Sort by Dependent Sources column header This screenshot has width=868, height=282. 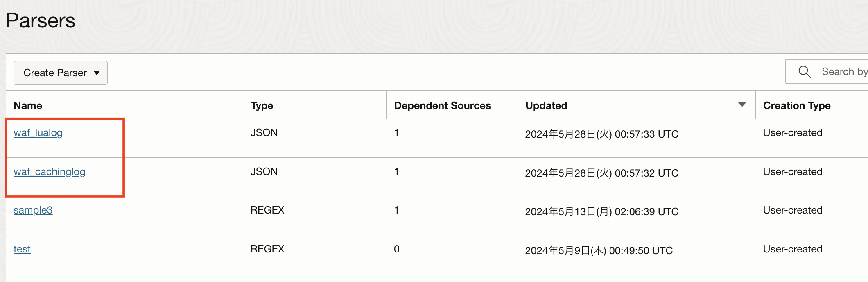pos(442,105)
